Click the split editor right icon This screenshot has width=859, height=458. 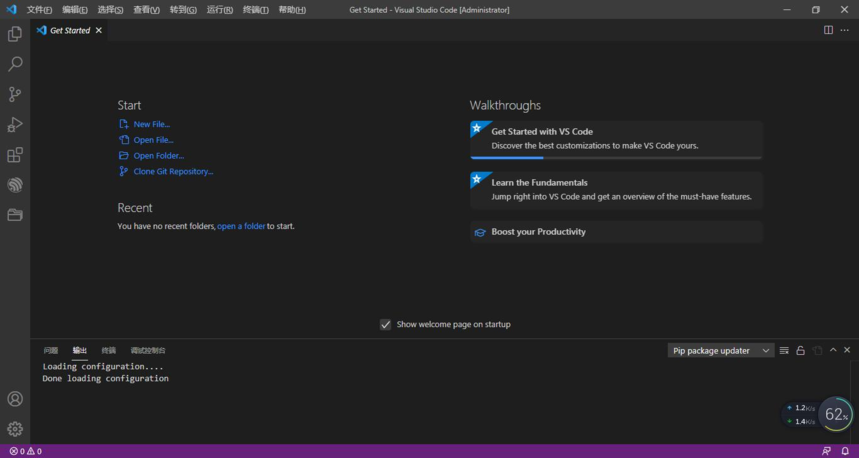pyautogui.click(x=828, y=30)
